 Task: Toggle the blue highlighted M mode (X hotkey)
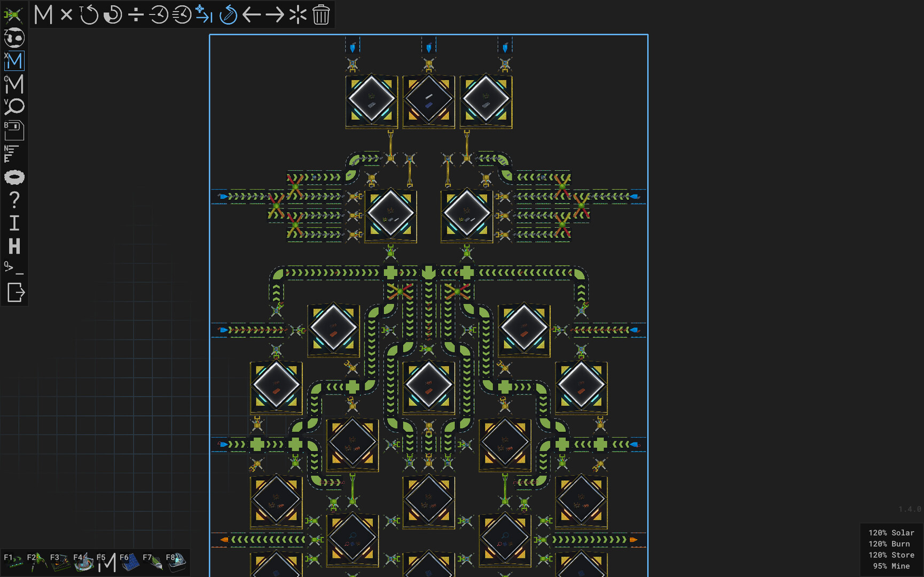tap(14, 61)
